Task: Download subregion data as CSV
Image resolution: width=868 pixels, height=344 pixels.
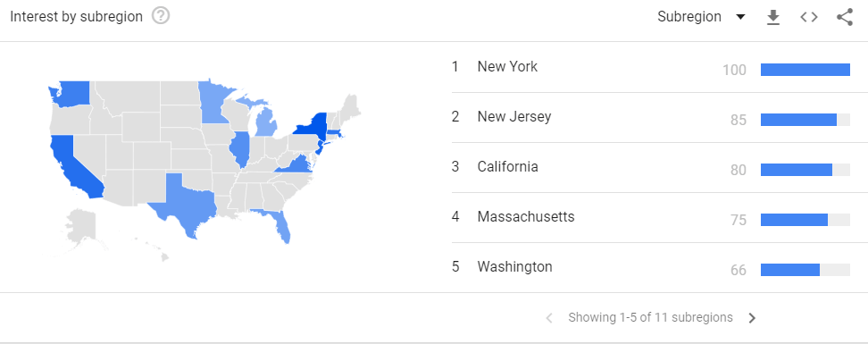Action: (x=772, y=17)
